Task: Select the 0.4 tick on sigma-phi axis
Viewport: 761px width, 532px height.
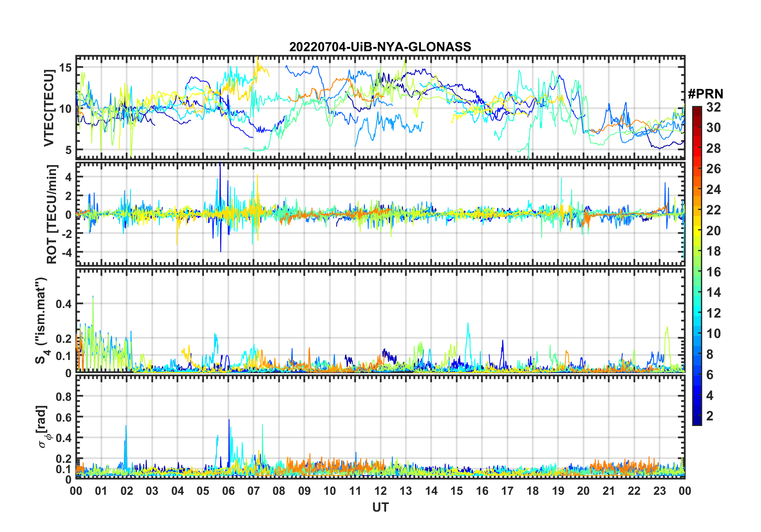Action: tap(64, 438)
